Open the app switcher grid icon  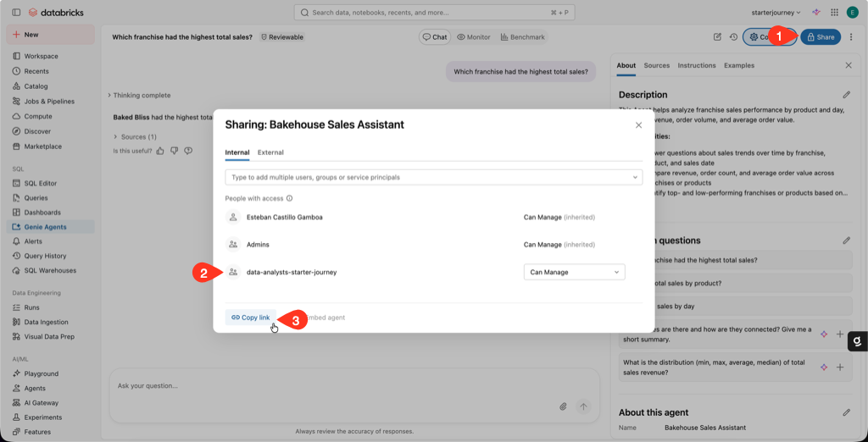pyautogui.click(x=834, y=12)
